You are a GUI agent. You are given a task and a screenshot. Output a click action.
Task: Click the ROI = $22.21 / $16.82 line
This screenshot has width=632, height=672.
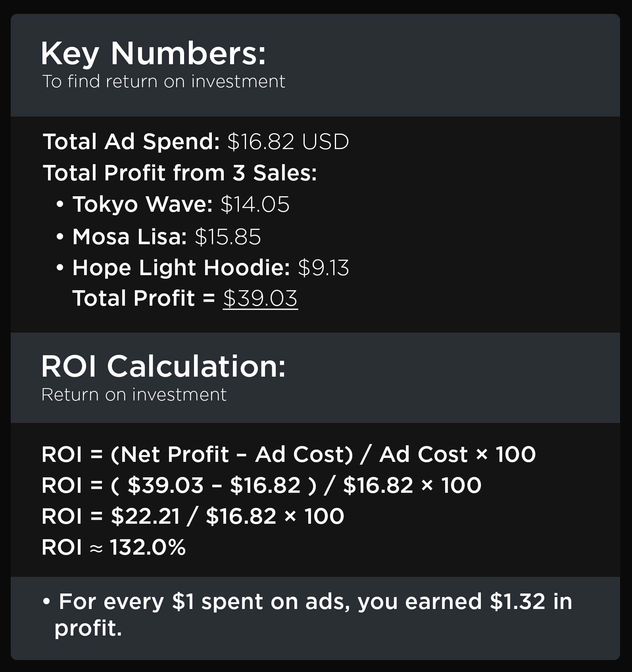tap(193, 516)
